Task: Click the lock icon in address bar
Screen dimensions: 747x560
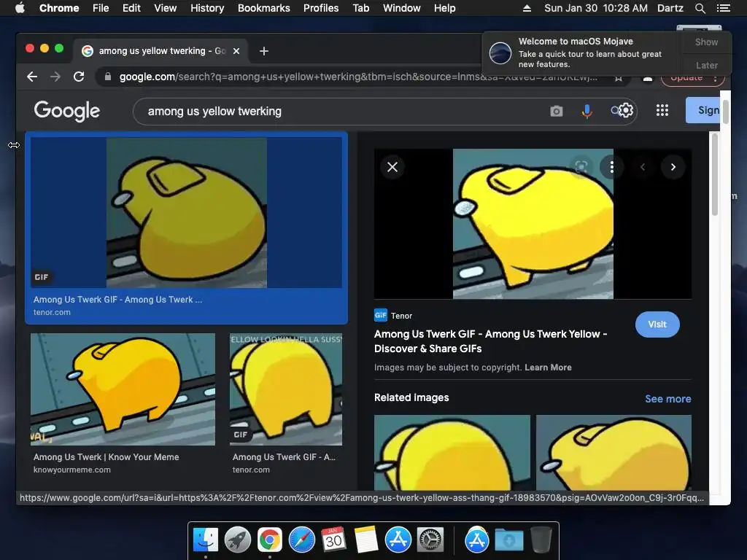Action: coord(108,77)
